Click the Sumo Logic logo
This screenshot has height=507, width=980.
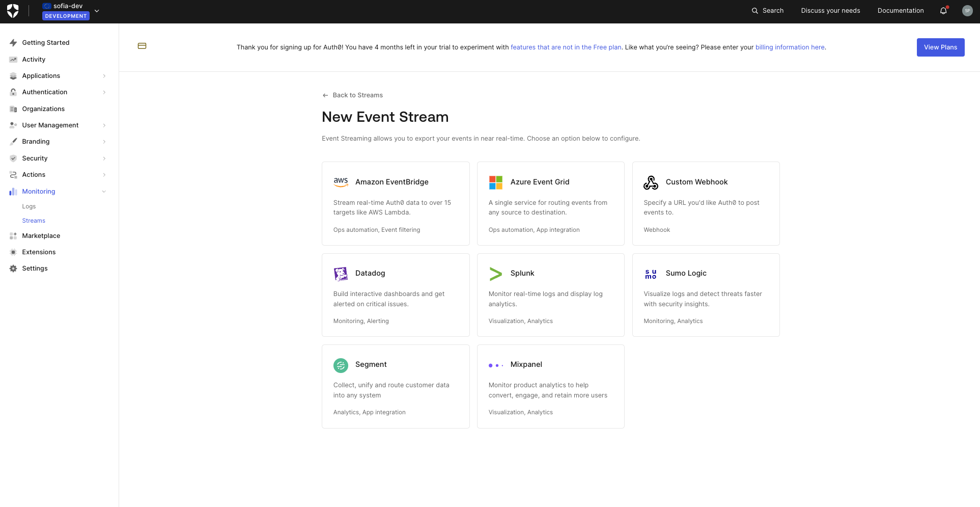pyautogui.click(x=651, y=274)
